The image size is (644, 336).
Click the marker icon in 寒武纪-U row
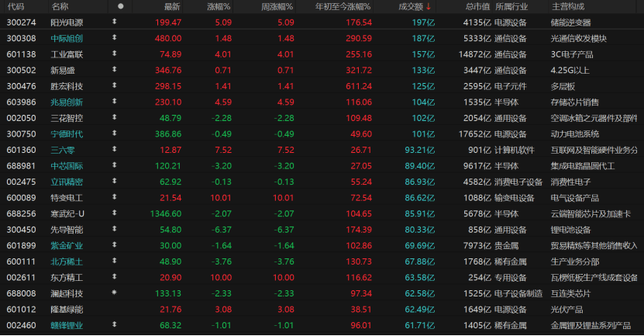click(x=115, y=213)
